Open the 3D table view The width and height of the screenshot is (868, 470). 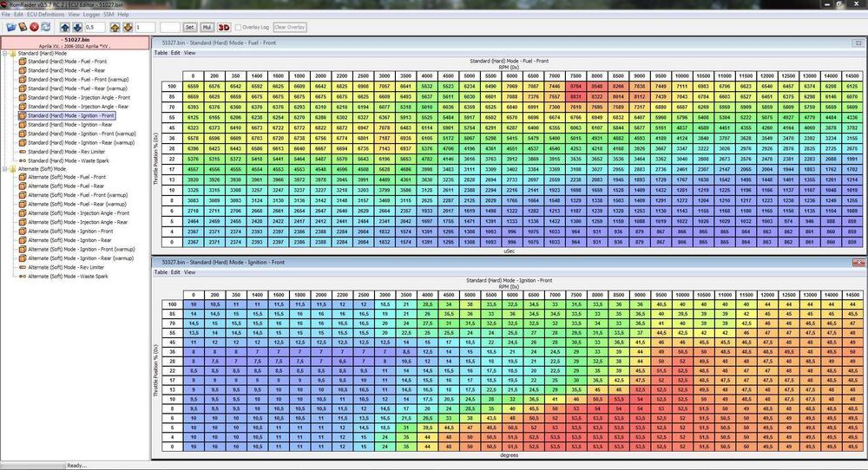224,27
